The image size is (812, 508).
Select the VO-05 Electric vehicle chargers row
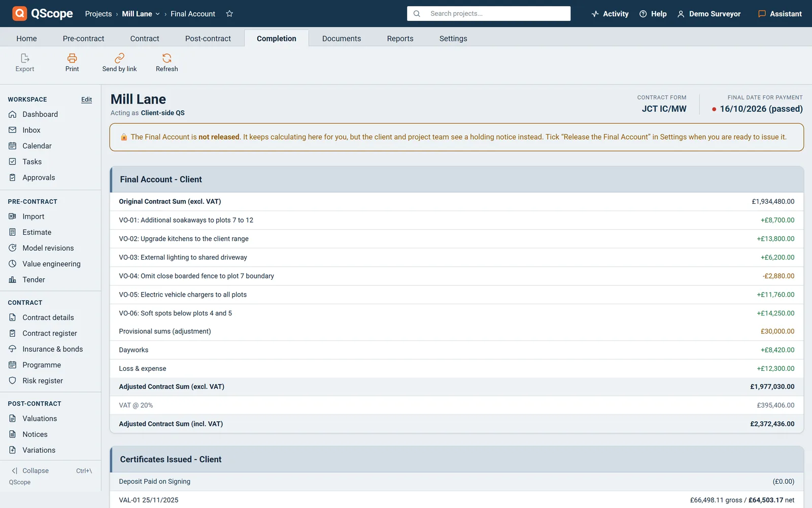(x=457, y=295)
